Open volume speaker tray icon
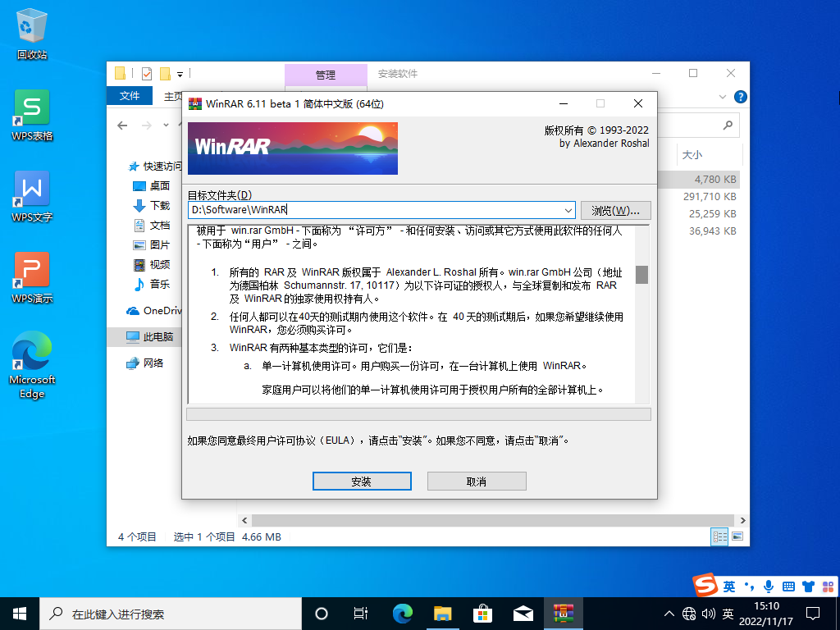Image resolution: width=840 pixels, height=630 pixels. [708, 614]
